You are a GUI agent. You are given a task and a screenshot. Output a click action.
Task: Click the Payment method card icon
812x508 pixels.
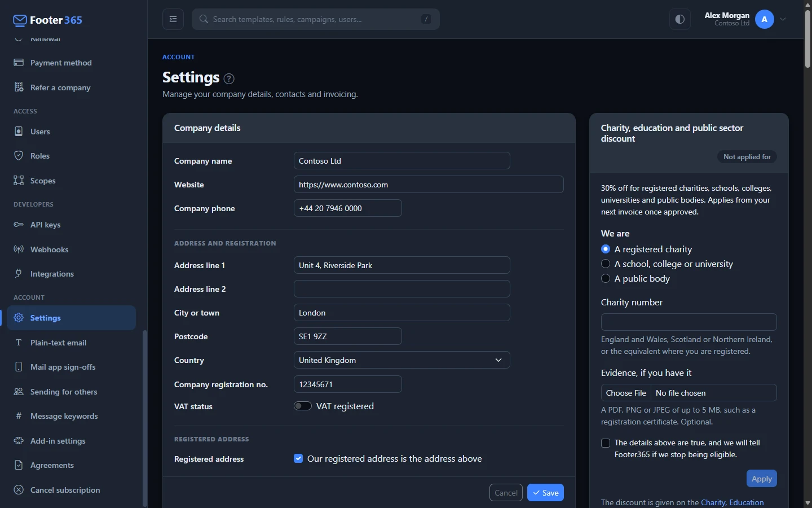[19, 63]
